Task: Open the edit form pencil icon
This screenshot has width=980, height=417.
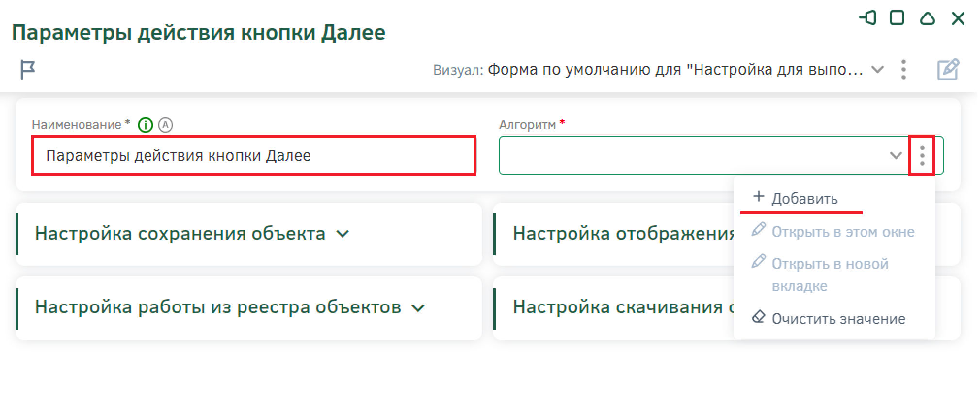Action: (948, 69)
